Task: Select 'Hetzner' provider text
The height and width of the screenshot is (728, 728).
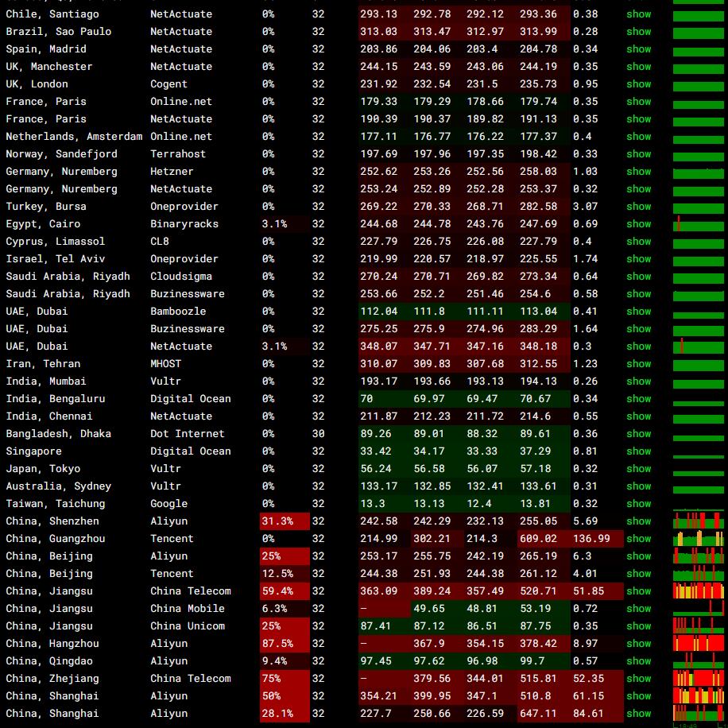Action: [x=172, y=172]
